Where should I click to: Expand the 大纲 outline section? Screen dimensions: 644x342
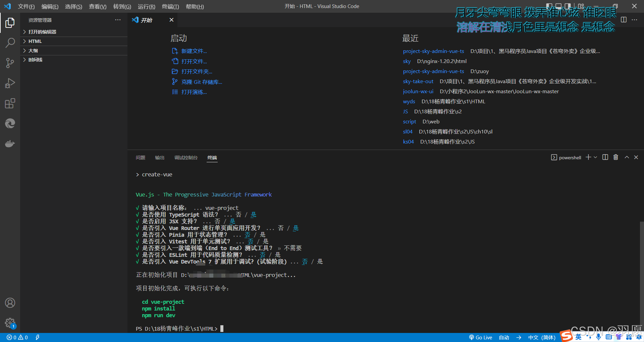pyautogui.click(x=74, y=51)
